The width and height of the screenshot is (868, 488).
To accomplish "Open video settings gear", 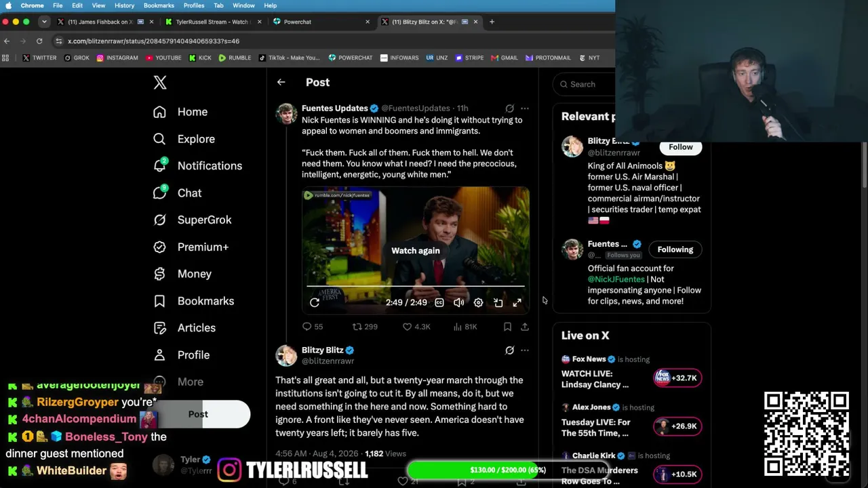I will tap(478, 303).
